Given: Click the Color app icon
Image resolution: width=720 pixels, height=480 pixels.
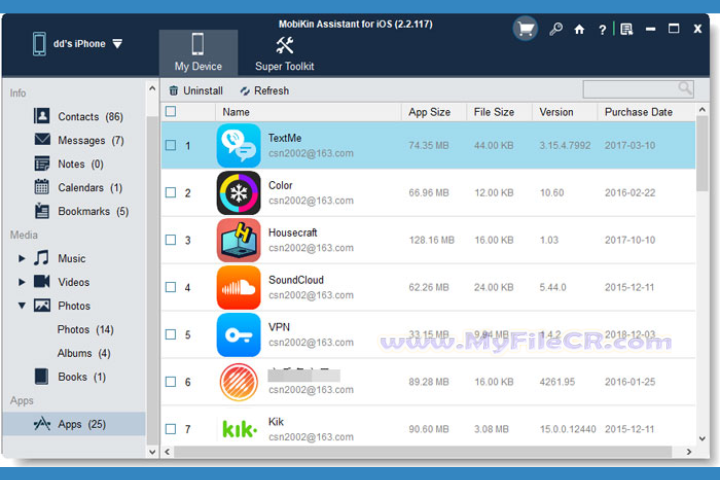Looking at the screenshot, I should click(238, 193).
